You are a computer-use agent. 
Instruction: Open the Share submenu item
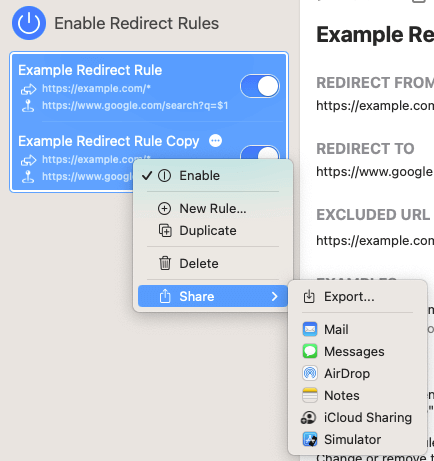point(213,296)
